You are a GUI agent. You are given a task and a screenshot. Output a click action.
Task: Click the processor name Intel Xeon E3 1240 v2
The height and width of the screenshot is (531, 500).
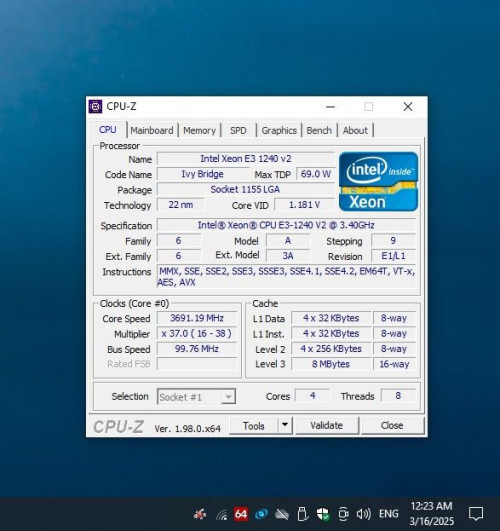(x=246, y=158)
